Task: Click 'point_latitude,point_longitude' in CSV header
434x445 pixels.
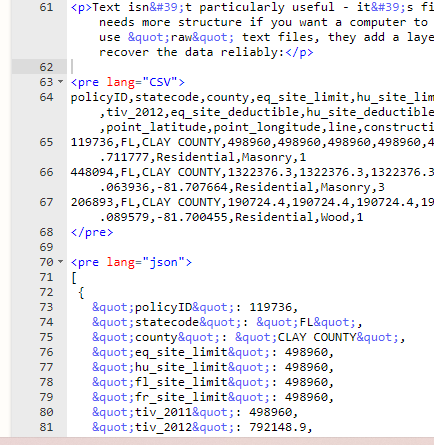Action: (213, 127)
